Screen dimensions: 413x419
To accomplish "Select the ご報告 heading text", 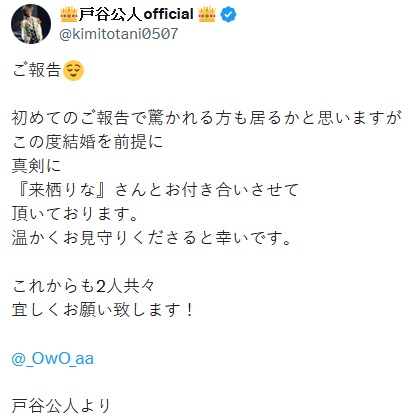I will tap(37, 70).
